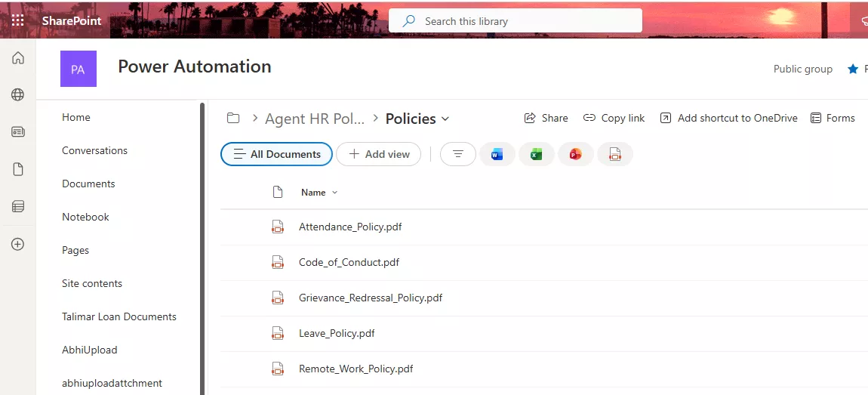Open My sites globe icon in rail

point(18,95)
